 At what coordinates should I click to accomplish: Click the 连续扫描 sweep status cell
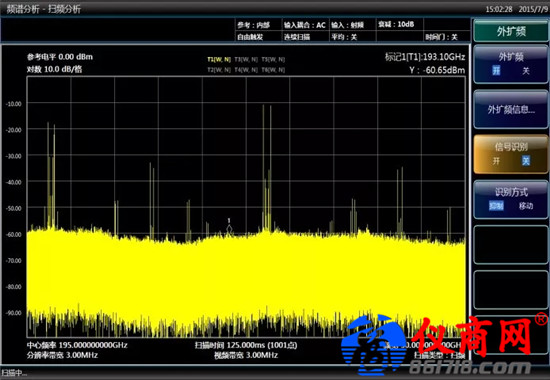tap(297, 37)
